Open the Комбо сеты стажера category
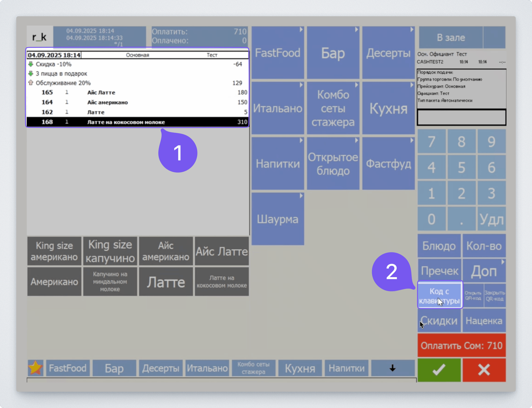Image resolution: width=532 pixels, height=408 pixels. 333,108
